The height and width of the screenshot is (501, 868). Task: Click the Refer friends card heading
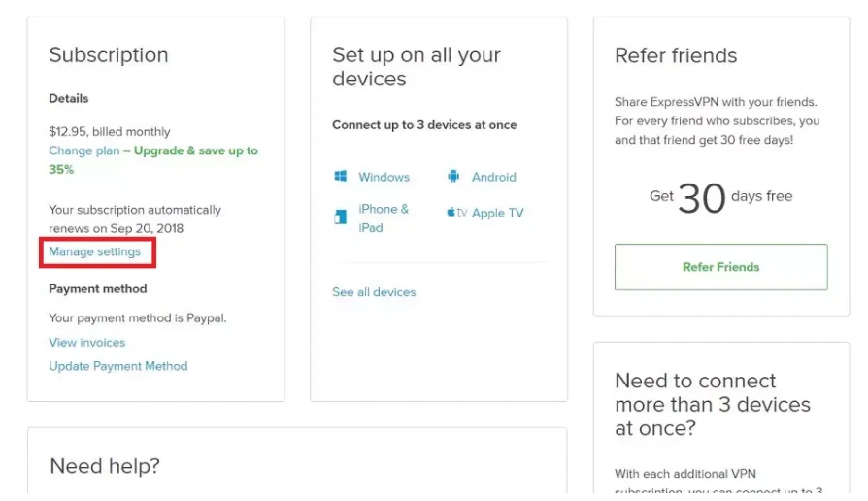pos(676,56)
